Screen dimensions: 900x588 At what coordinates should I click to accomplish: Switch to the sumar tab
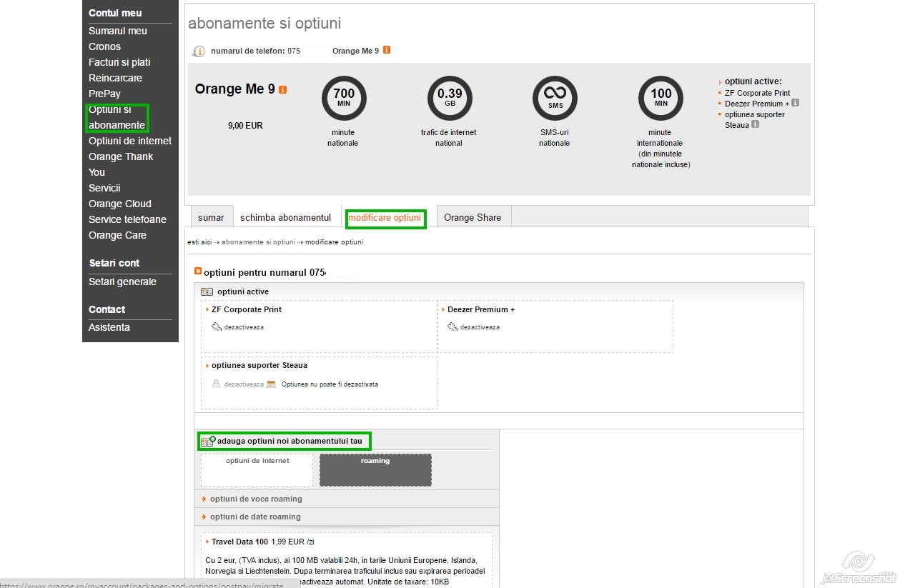211,217
